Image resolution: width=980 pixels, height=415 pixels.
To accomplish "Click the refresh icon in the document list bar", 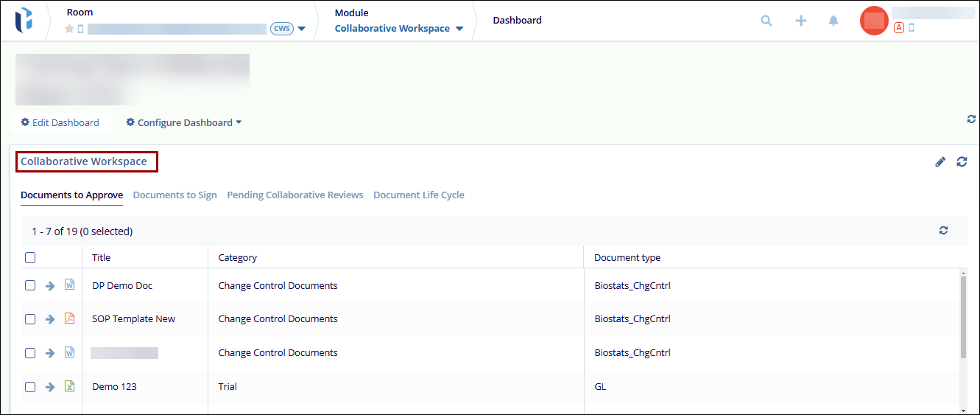I will click(x=943, y=231).
